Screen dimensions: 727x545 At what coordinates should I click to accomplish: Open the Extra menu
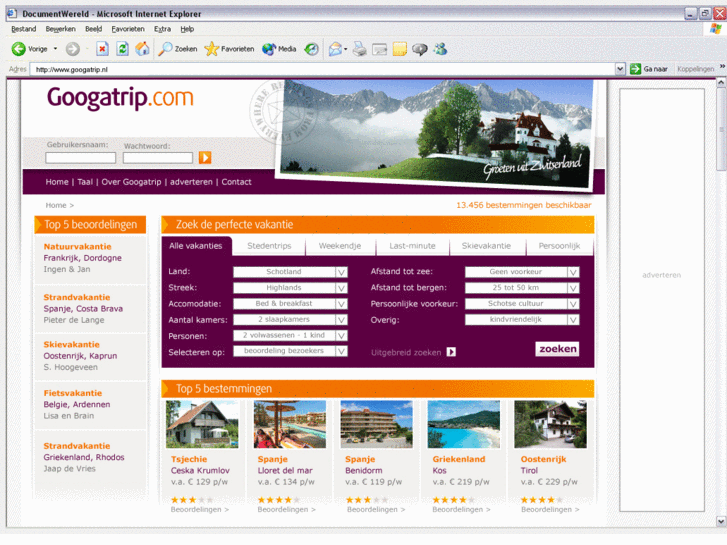point(162,29)
